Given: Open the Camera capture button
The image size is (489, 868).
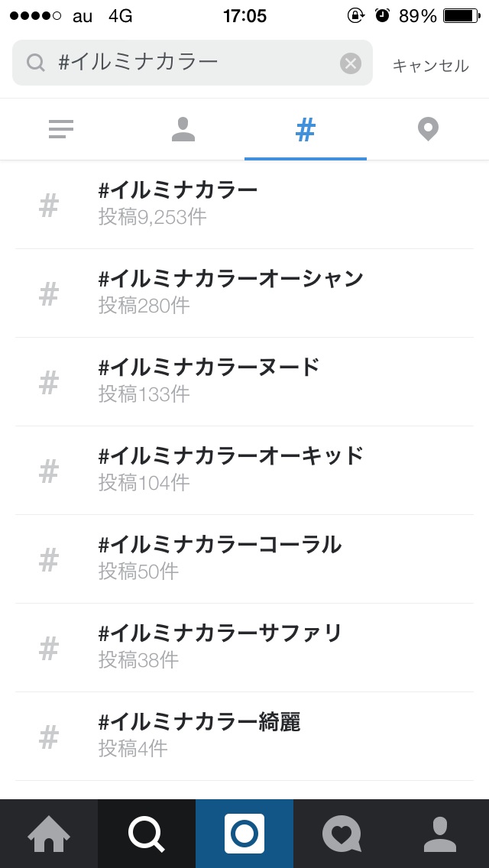Looking at the screenshot, I should (244, 834).
